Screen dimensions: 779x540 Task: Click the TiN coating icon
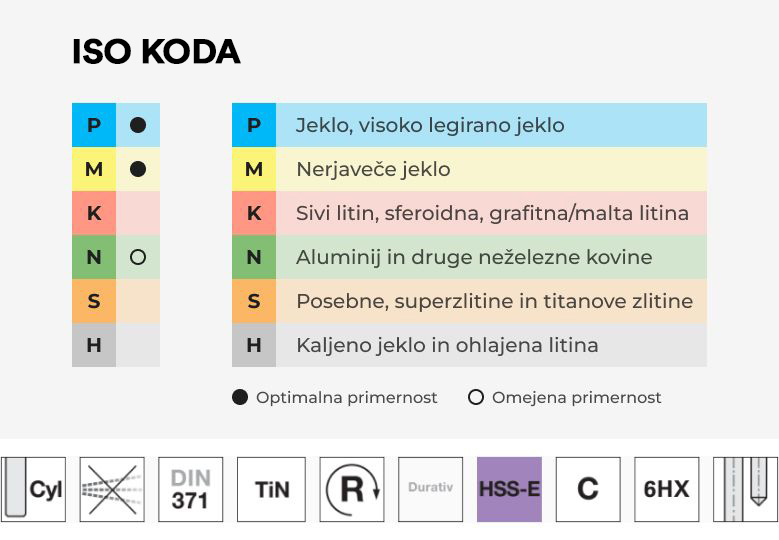272,489
